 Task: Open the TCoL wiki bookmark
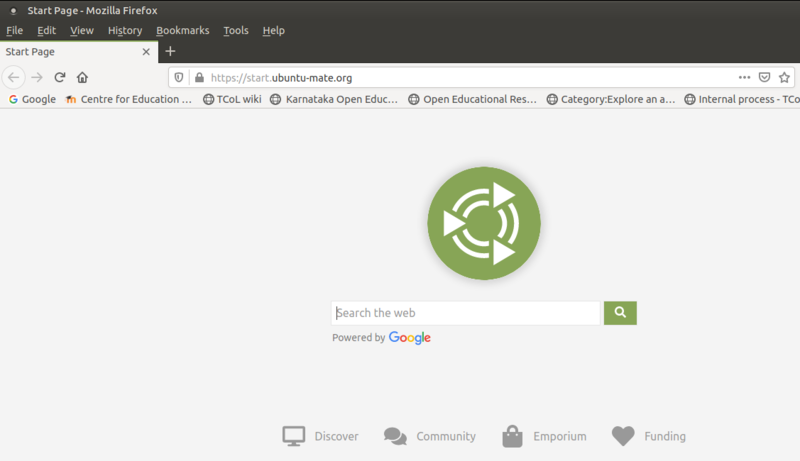232,99
